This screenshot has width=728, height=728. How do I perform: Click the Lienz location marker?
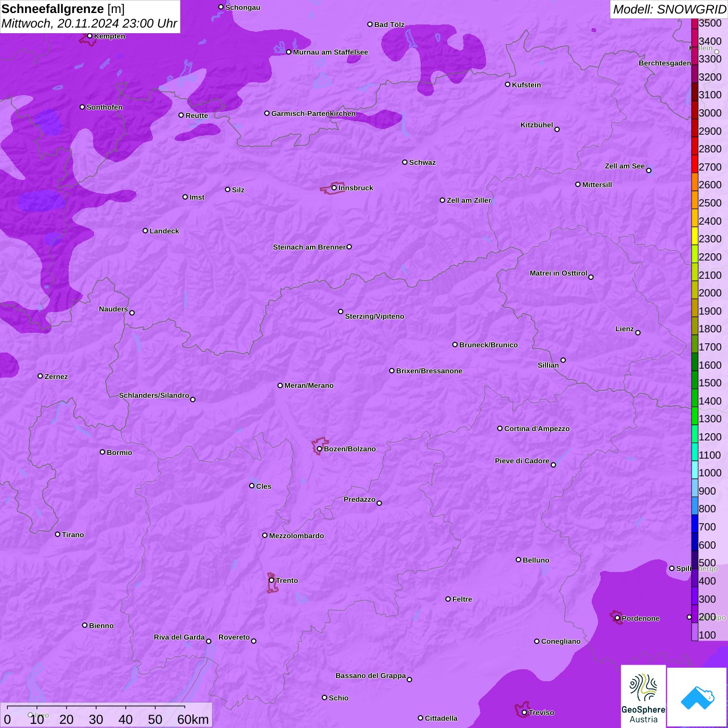coord(638,333)
